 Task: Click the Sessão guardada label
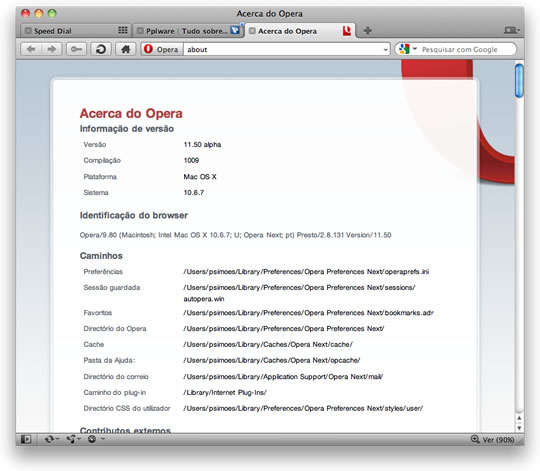[112, 287]
